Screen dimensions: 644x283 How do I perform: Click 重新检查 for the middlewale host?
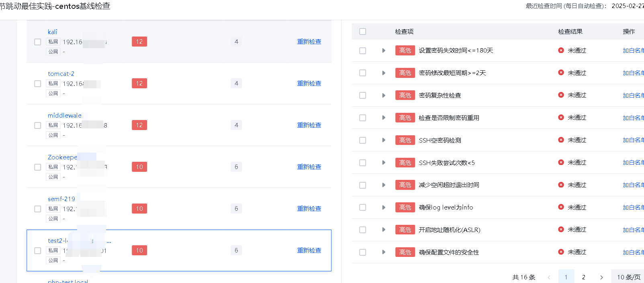(309, 125)
